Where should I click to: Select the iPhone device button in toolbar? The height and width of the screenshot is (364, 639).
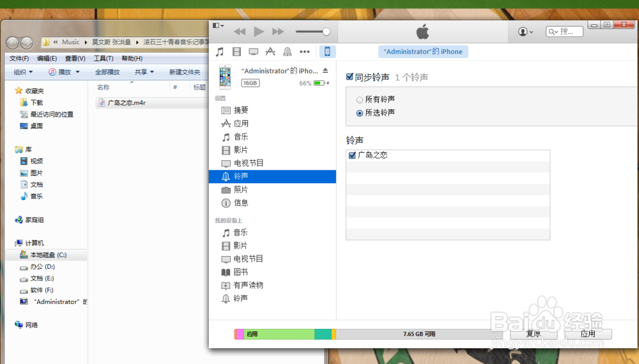tap(327, 52)
